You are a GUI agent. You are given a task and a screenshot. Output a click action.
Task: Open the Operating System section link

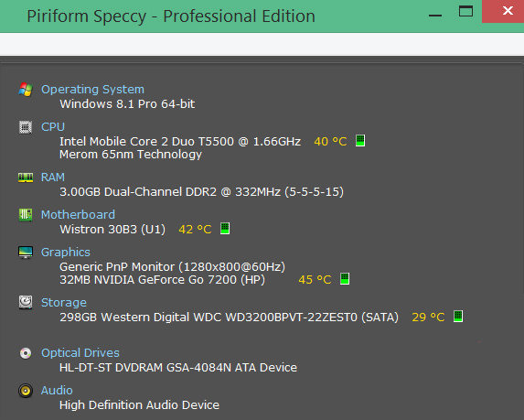92,90
